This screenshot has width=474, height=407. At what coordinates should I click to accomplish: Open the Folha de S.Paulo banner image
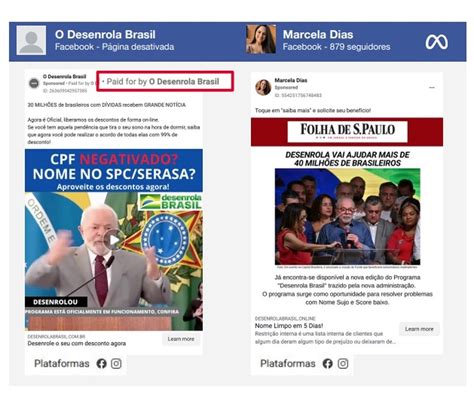[x=347, y=132]
